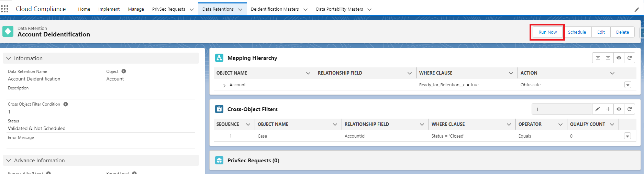Toggle Mapping Hierarchy view with eye icon
This screenshot has height=174, width=644.
coord(619,58)
